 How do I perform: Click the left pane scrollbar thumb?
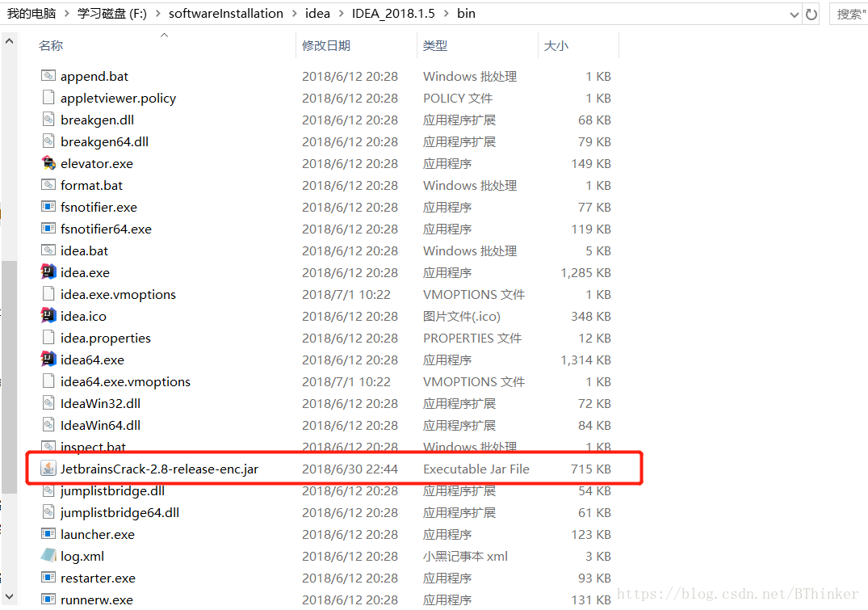pyautogui.click(x=10, y=377)
